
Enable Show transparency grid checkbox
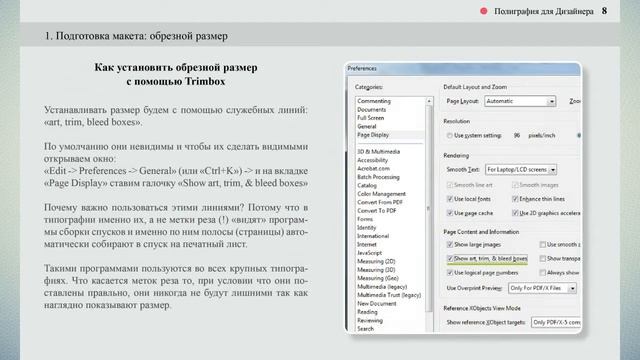pos(542,258)
